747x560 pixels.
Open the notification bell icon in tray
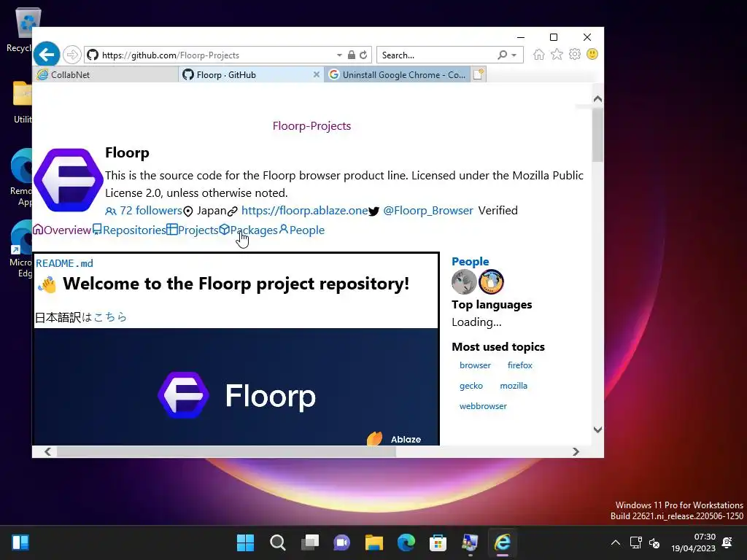727,542
